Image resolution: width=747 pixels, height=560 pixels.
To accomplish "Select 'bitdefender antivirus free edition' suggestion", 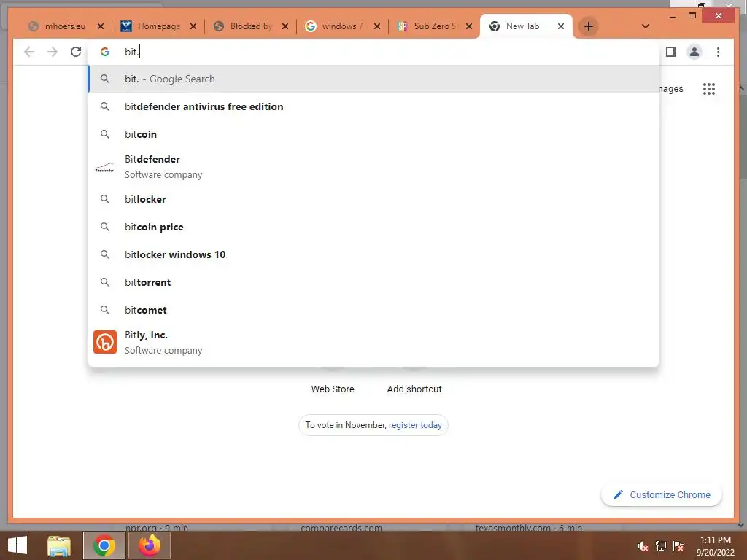I will click(373, 106).
